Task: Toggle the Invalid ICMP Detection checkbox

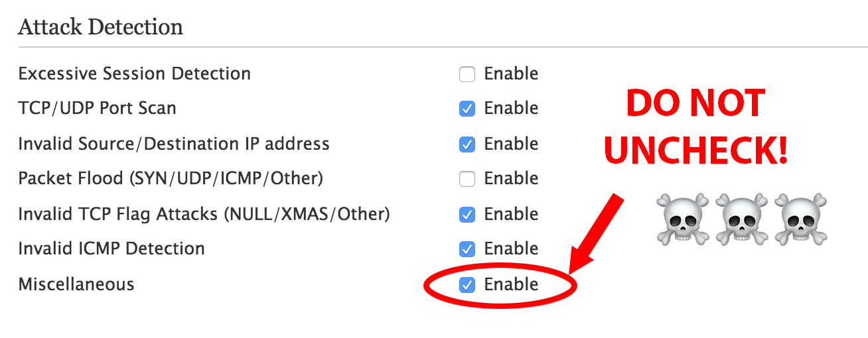Action: [467, 249]
